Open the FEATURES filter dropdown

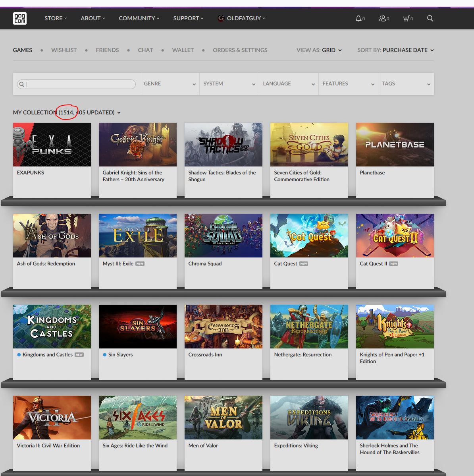(x=348, y=84)
